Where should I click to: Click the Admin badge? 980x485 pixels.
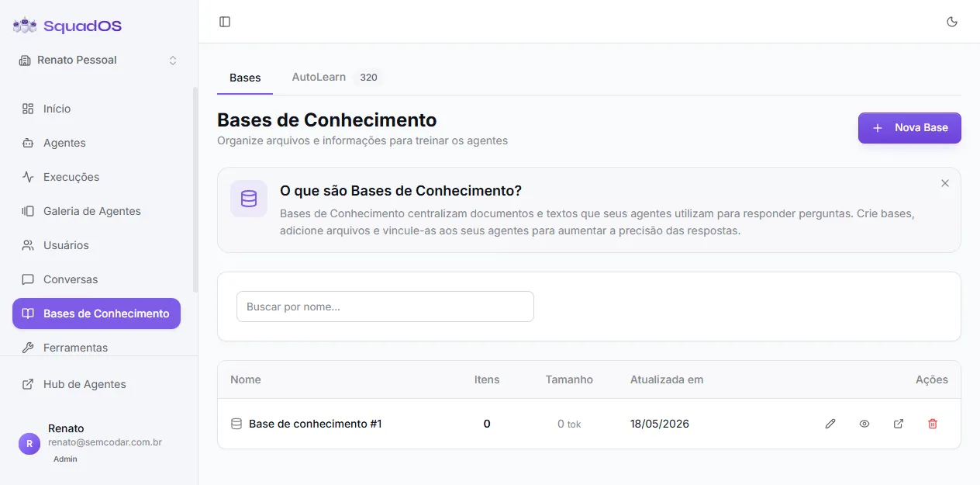click(65, 459)
